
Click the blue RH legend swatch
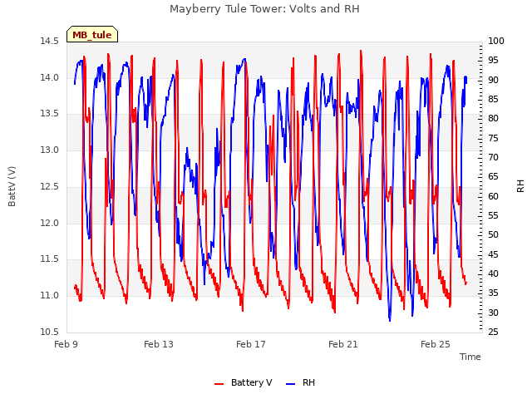point(291,384)
